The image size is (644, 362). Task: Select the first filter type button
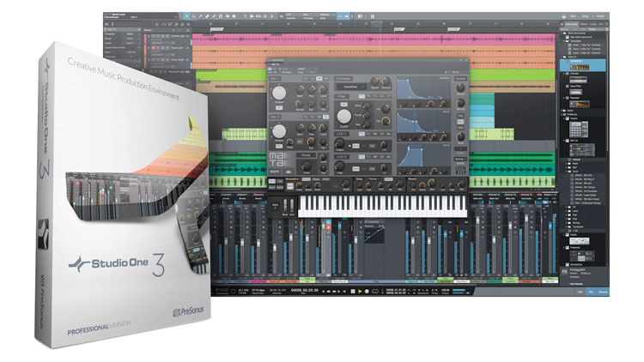(361, 96)
